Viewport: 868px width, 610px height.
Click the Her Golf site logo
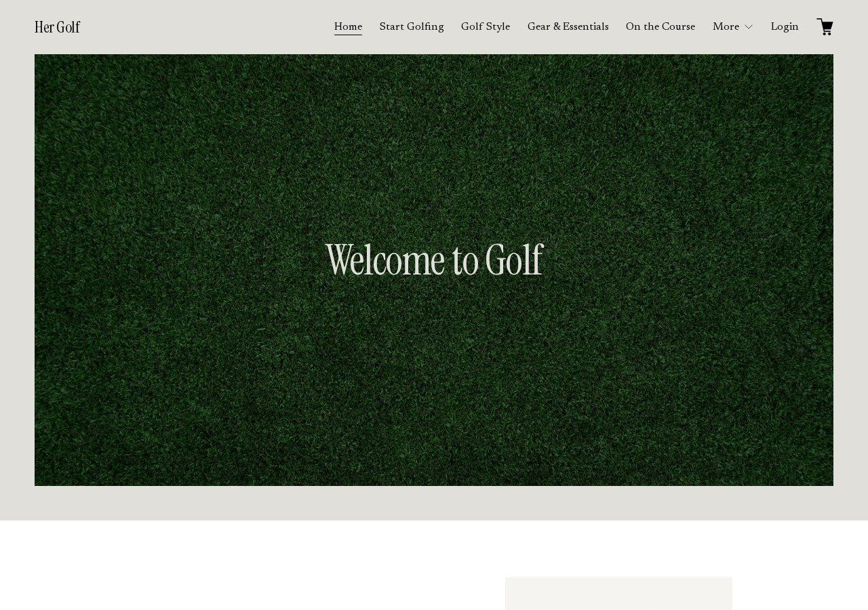point(58,27)
